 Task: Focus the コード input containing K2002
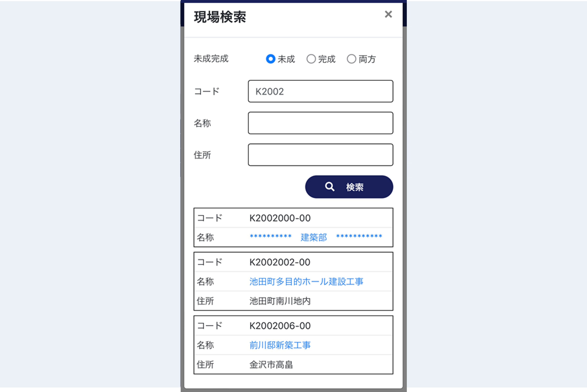click(x=320, y=91)
